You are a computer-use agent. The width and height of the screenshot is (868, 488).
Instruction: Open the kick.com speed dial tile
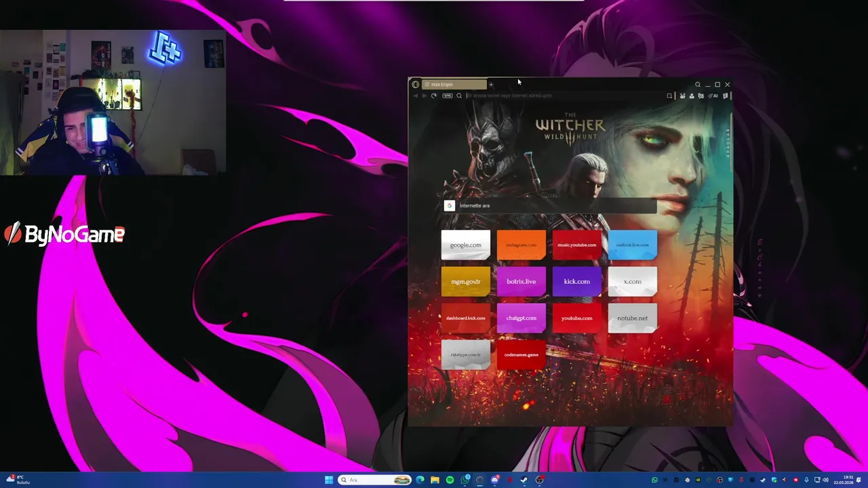coord(577,281)
